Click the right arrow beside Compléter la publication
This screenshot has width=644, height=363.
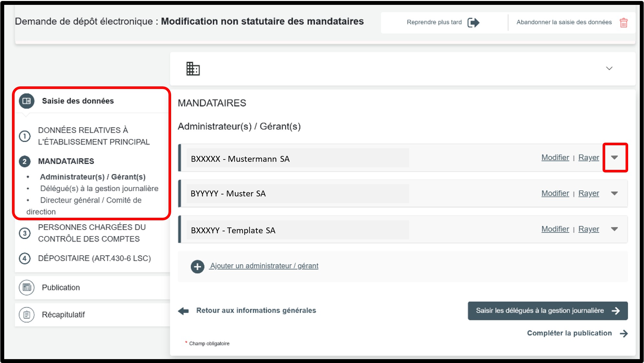pos(624,333)
